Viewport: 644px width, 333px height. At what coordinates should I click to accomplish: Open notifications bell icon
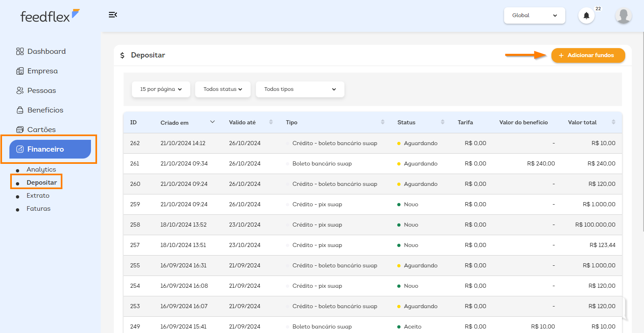coord(586,16)
